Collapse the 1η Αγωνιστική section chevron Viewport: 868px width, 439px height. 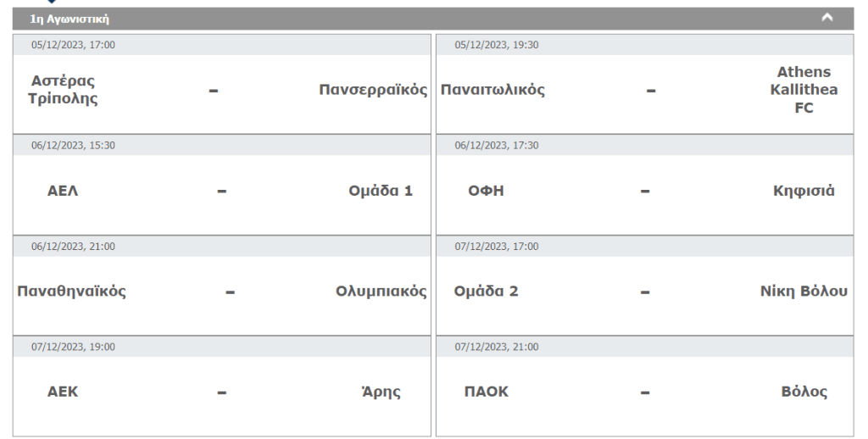pyautogui.click(x=827, y=18)
